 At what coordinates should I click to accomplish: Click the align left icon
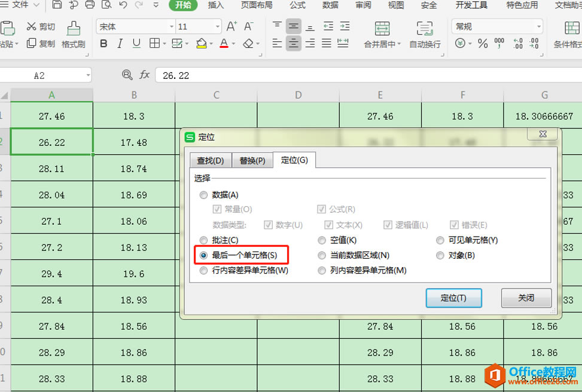click(x=277, y=44)
